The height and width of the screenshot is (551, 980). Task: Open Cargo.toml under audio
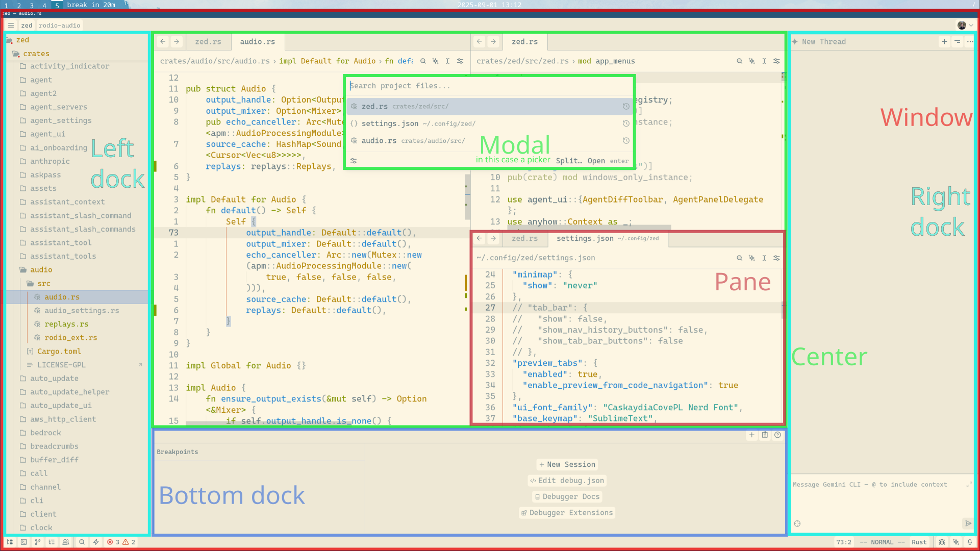click(x=59, y=352)
